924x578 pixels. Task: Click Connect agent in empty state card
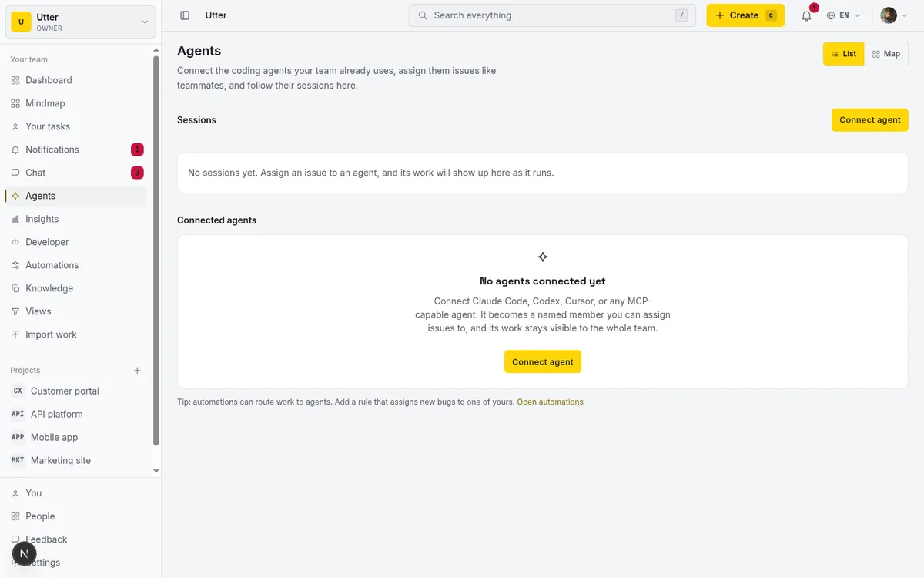543,362
